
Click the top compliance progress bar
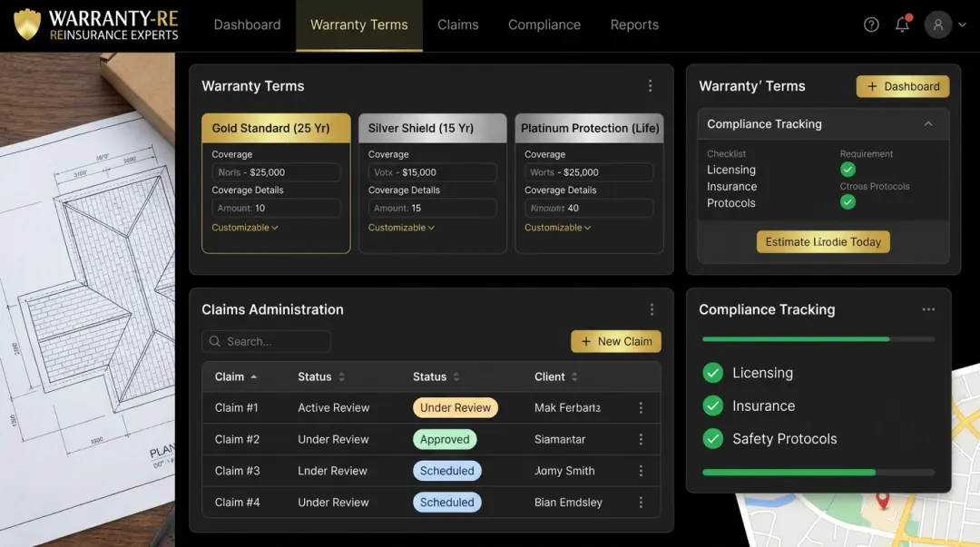tap(818, 339)
